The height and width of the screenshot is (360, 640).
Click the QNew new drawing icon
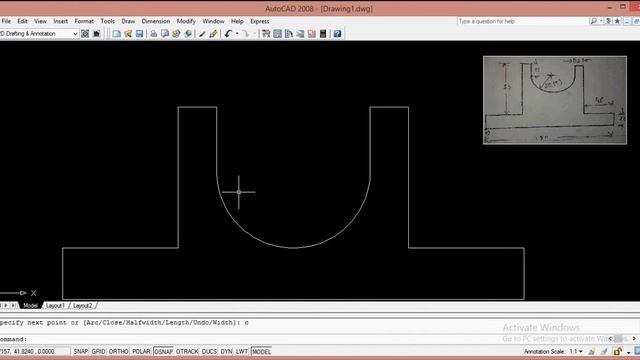pyautogui.click(x=116, y=34)
